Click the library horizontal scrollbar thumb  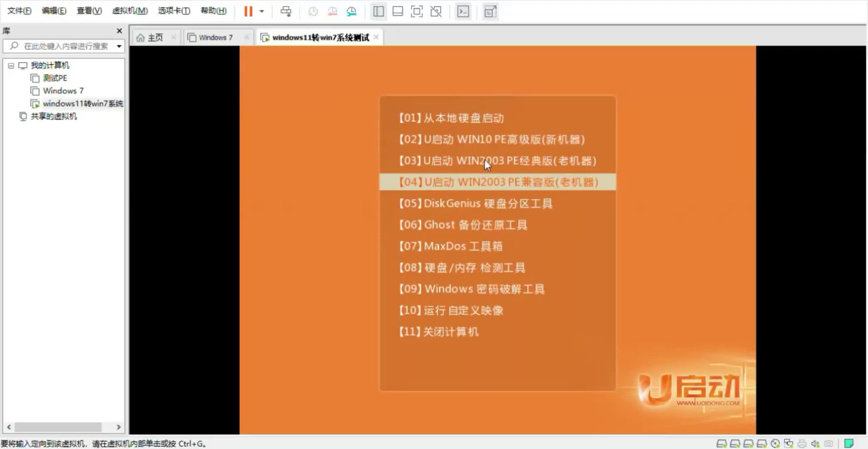58,427
